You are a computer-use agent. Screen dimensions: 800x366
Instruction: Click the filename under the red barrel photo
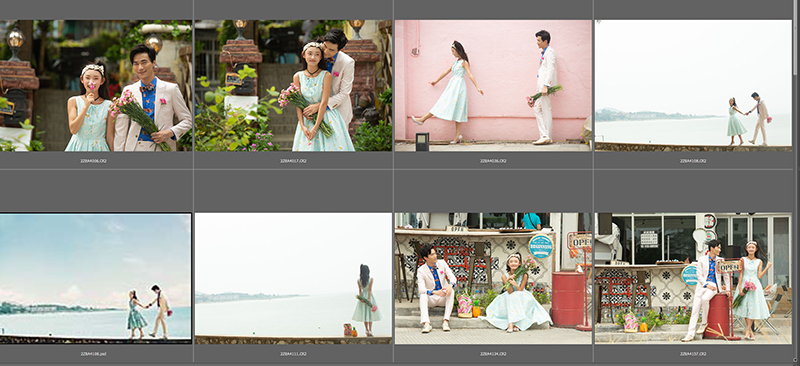coord(693,353)
